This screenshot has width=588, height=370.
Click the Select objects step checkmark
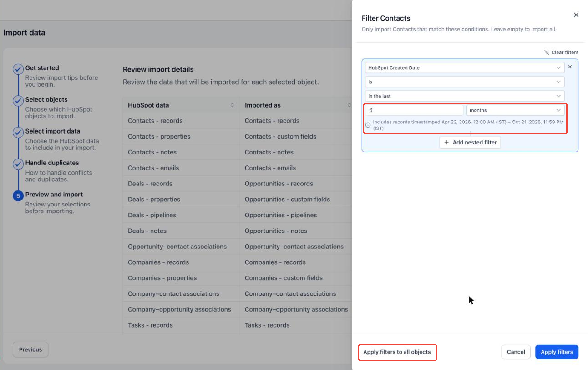click(18, 101)
